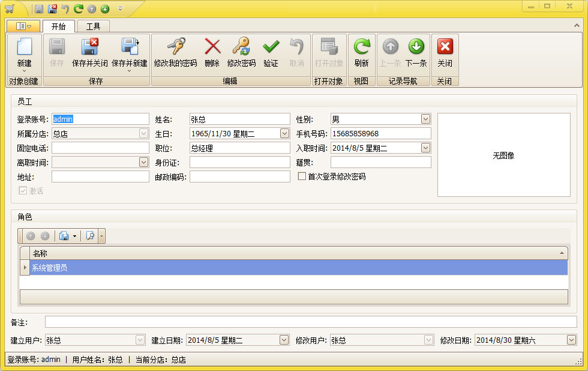Click the quick access green refresh icon
Viewport: 588px width, 371px height.
point(79,8)
